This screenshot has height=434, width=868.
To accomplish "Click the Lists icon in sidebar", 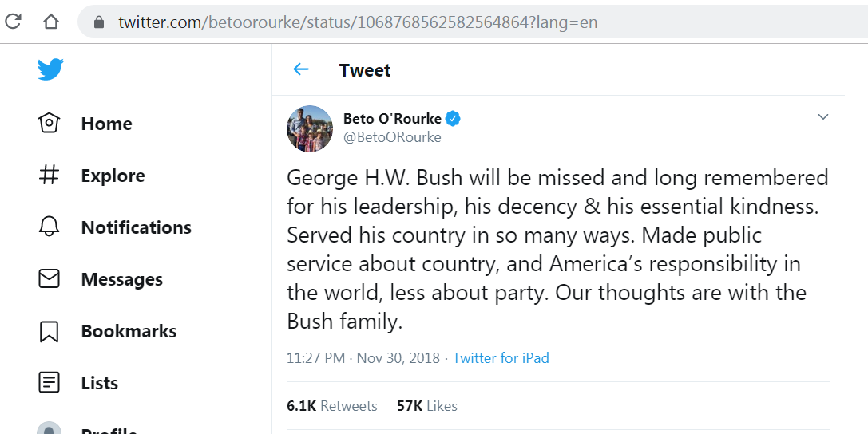I will pos(50,383).
